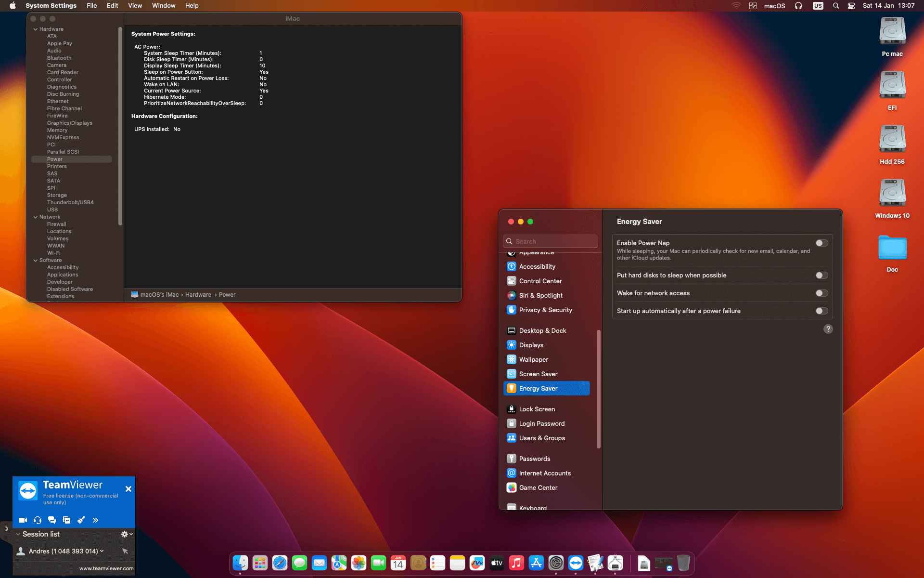The height and width of the screenshot is (578, 924).
Task: Select the EFI drive on the desktop
Action: pyautogui.click(x=892, y=85)
